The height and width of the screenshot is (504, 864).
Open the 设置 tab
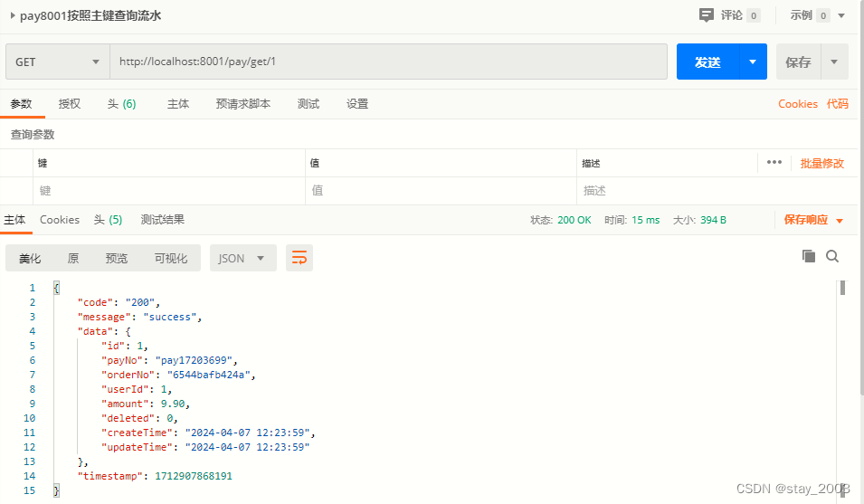357,103
